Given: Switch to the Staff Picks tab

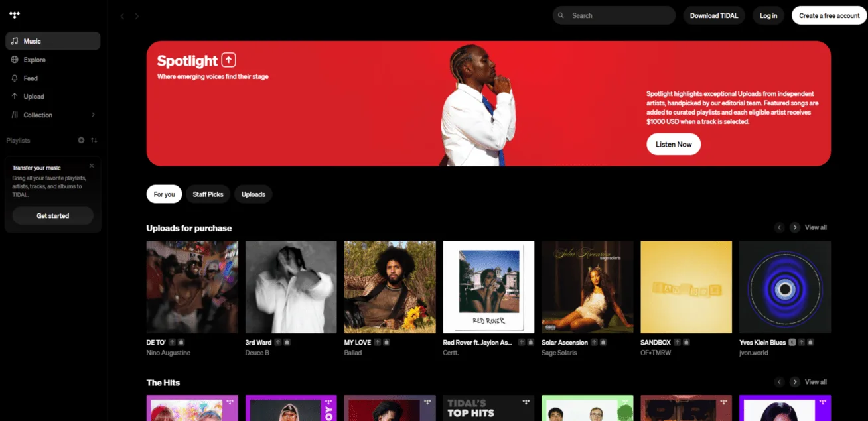Looking at the screenshot, I should (x=208, y=194).
